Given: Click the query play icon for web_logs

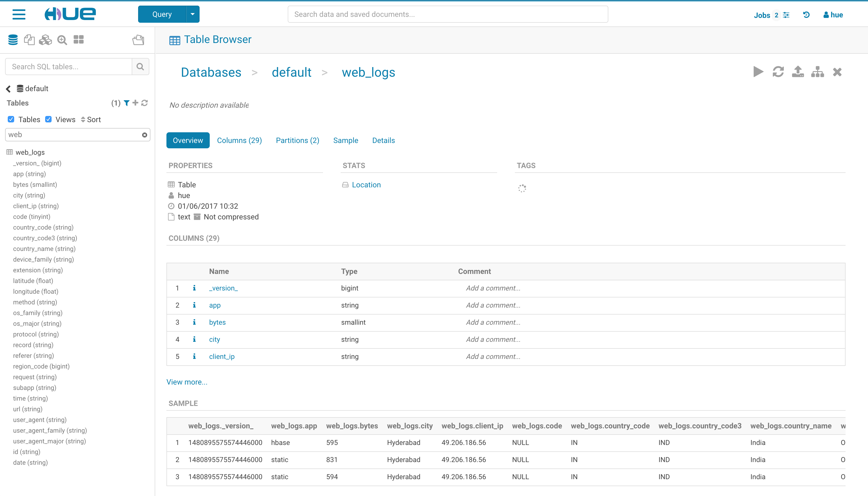Looking at the screenshot, I should click(x=758, y=72).
